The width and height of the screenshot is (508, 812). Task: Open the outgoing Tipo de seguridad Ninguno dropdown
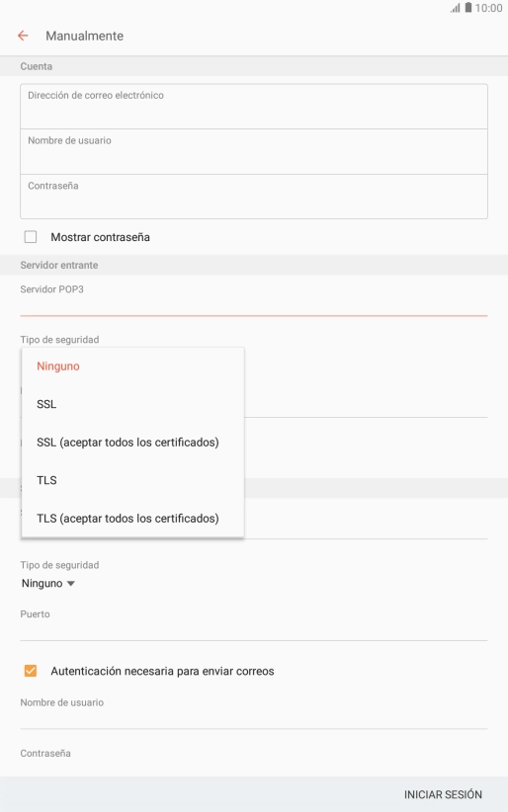tap(48, 584)
